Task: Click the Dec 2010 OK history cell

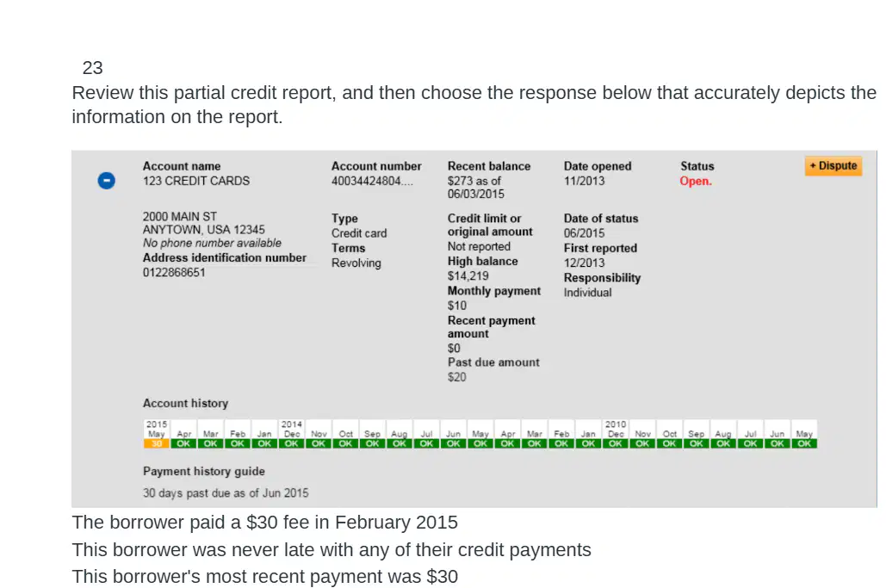Action: (x=616, y=443)
